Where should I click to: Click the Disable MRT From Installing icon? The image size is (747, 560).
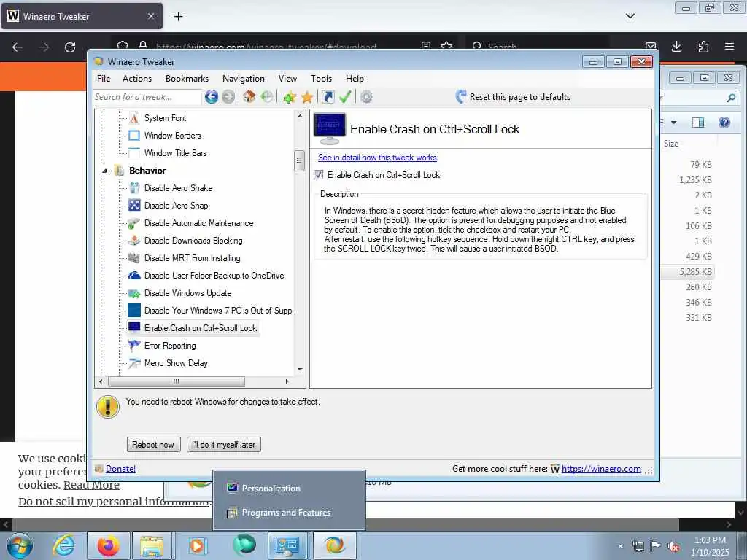134,258
